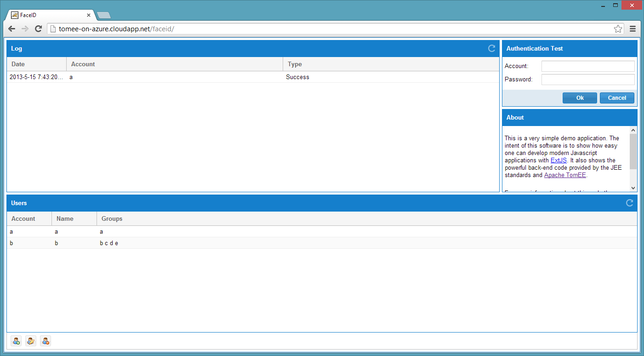
Task: Refresh the Log panel
Action: [491, 48]
